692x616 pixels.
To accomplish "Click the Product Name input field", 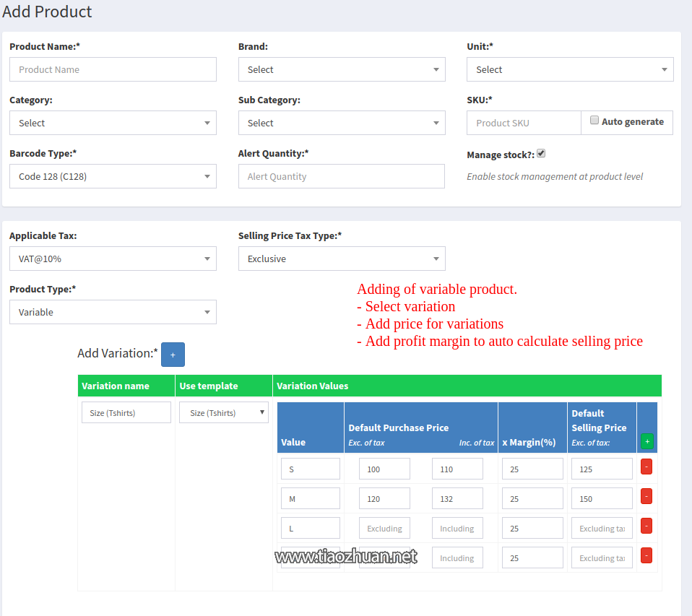I will [113, 69].
